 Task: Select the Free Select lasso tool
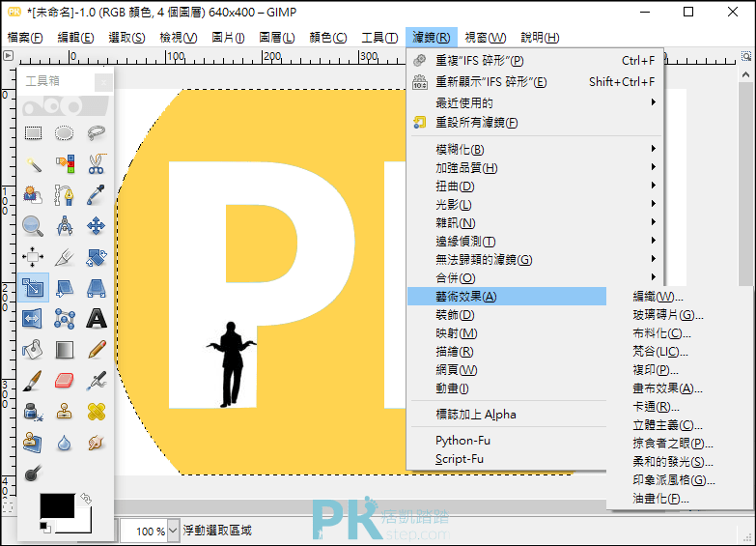point(96,132)
